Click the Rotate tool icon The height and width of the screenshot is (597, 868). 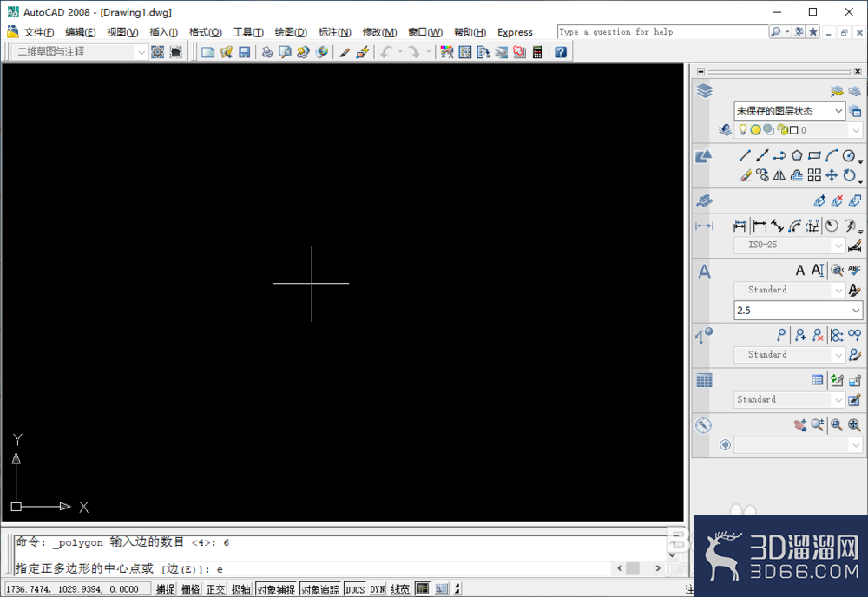[x=849, y=176]
